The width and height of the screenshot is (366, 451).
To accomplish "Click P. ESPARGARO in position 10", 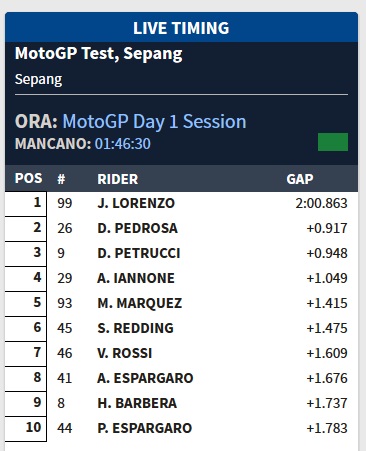I will tap(145, 428).
